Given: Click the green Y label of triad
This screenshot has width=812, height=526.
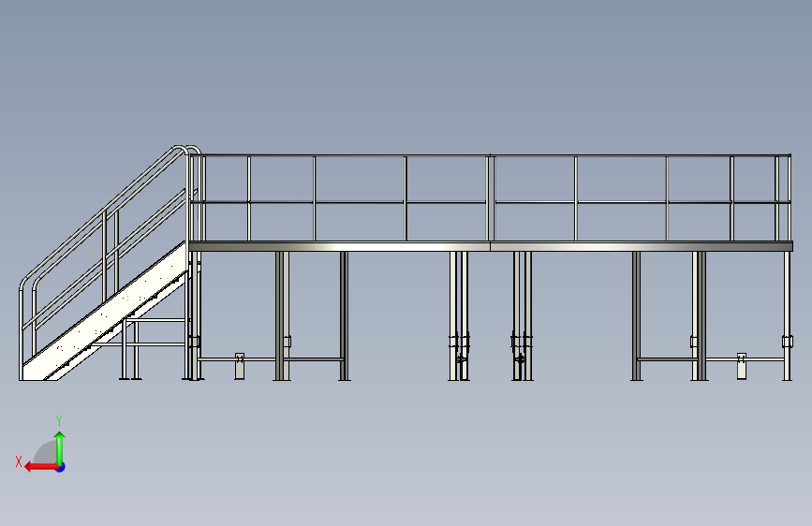Looking at the screenshot, I should 59,421.
